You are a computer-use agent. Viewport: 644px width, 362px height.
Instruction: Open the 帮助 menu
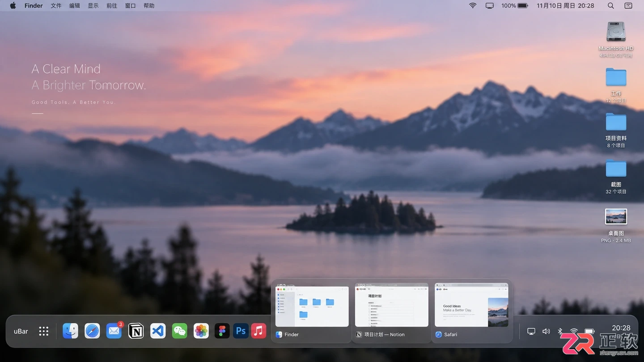pos(149,6)
